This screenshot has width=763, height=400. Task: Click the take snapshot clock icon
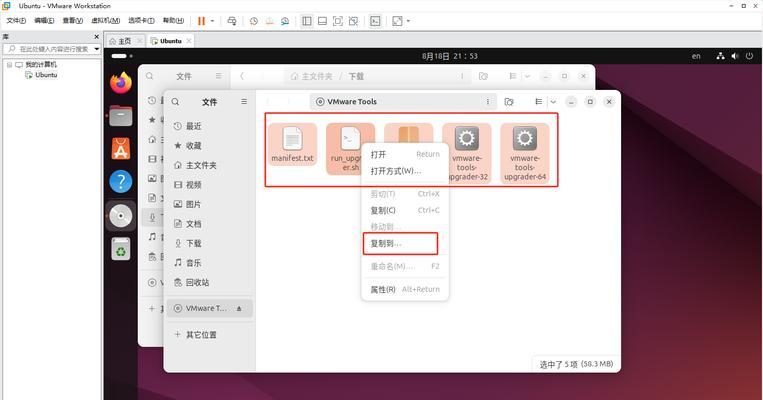(x=254, y=21)
